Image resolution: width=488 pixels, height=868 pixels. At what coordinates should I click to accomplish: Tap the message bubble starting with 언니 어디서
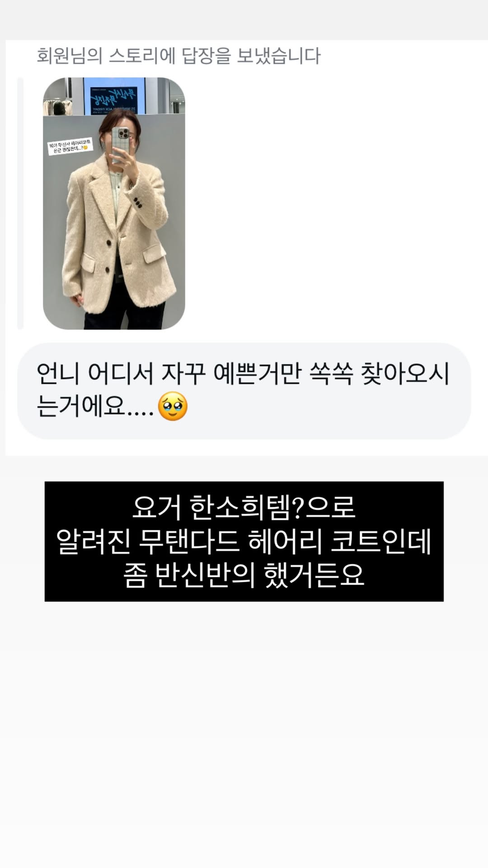(x=244, y=391)
